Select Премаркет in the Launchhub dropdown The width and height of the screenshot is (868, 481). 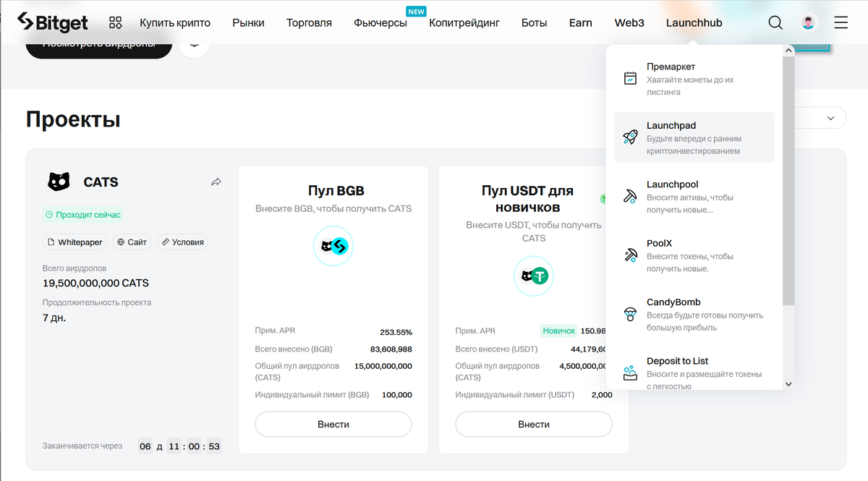(694, 78)
